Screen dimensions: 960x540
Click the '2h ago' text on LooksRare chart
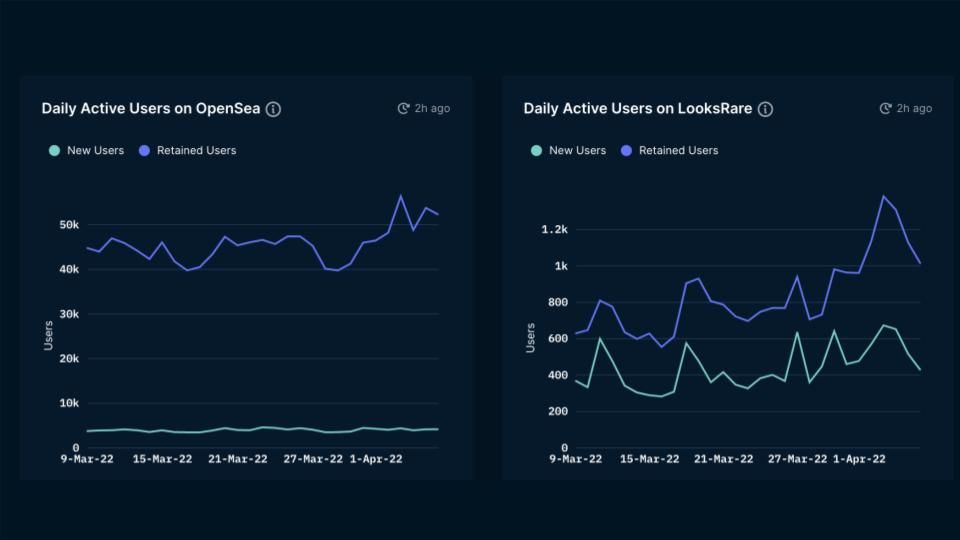914,108
